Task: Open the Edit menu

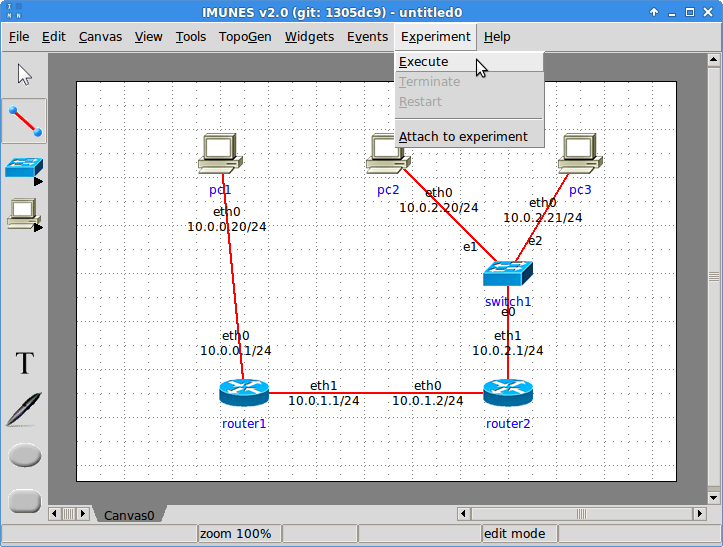Action: (x=53, y=37)
